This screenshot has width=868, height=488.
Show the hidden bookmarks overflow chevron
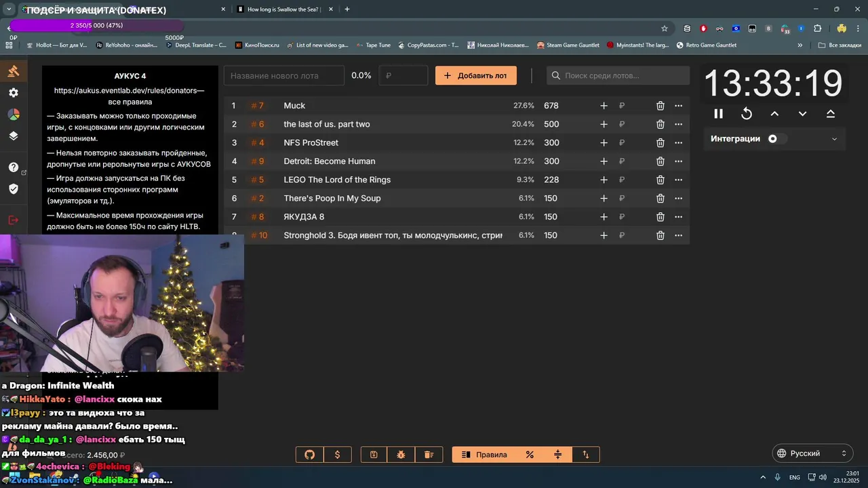800,45
